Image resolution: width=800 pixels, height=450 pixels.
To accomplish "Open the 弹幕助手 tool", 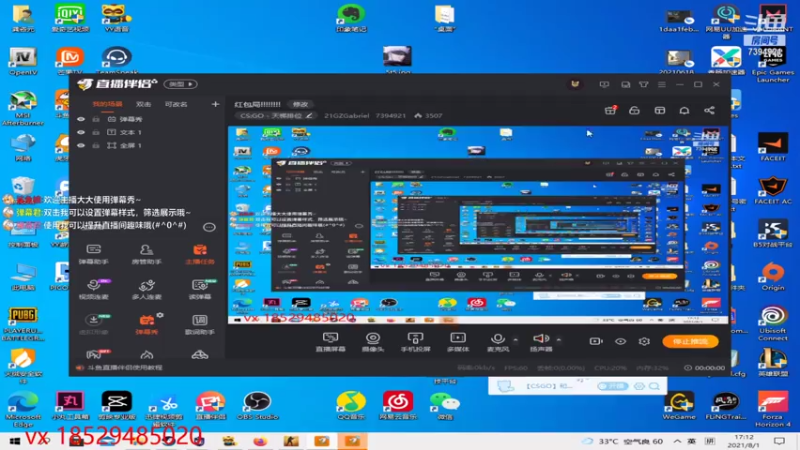I will (93, 254).
